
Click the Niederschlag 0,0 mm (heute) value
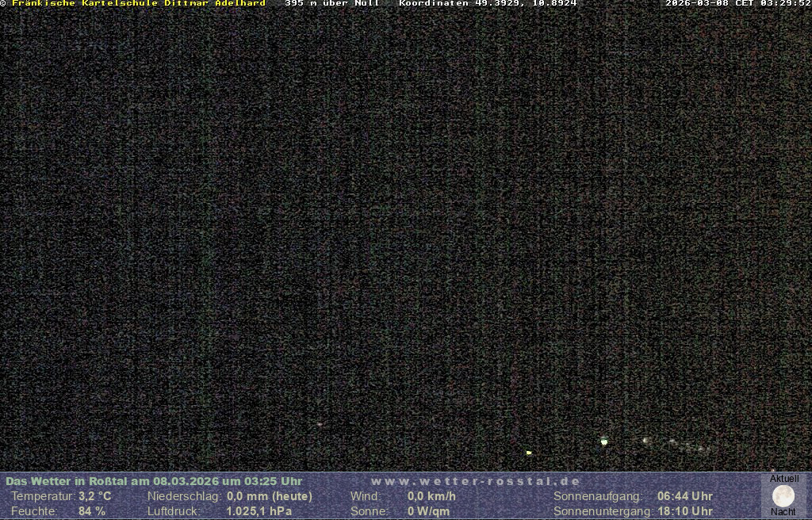(x=269, y=496)
